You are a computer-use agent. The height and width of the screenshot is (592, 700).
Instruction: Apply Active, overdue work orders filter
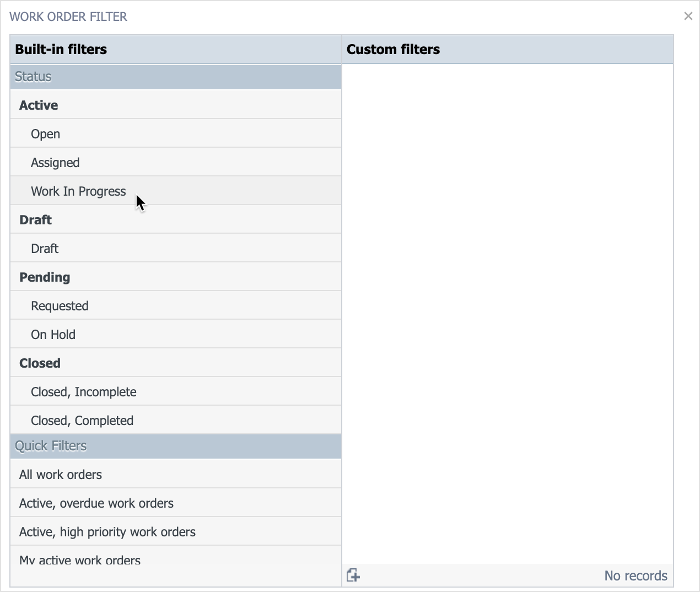(176, 503)
